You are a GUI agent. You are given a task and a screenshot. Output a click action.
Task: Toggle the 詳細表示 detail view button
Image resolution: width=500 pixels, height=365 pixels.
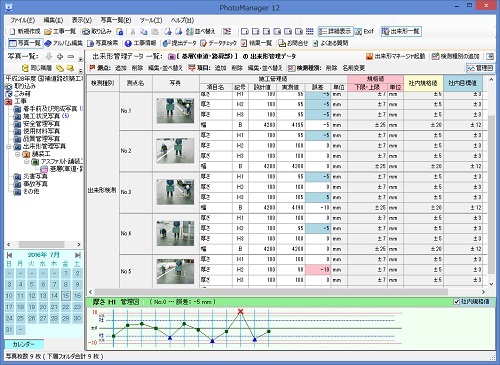335,31
